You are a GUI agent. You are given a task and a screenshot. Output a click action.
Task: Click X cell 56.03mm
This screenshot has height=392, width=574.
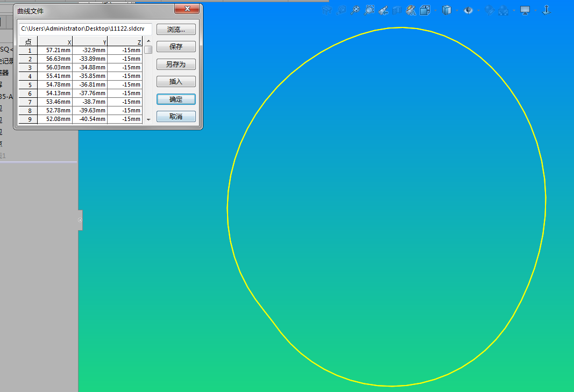pyautogui.click(x=55, y=67)
